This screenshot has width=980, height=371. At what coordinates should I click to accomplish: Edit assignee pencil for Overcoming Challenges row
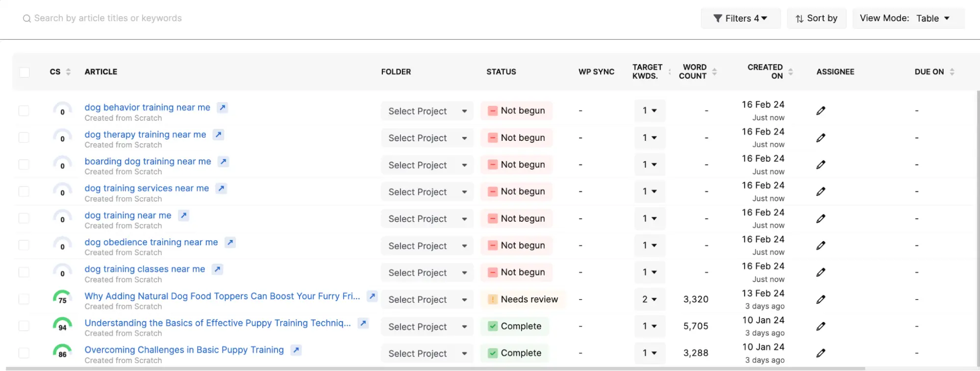[x=821, y=353]
